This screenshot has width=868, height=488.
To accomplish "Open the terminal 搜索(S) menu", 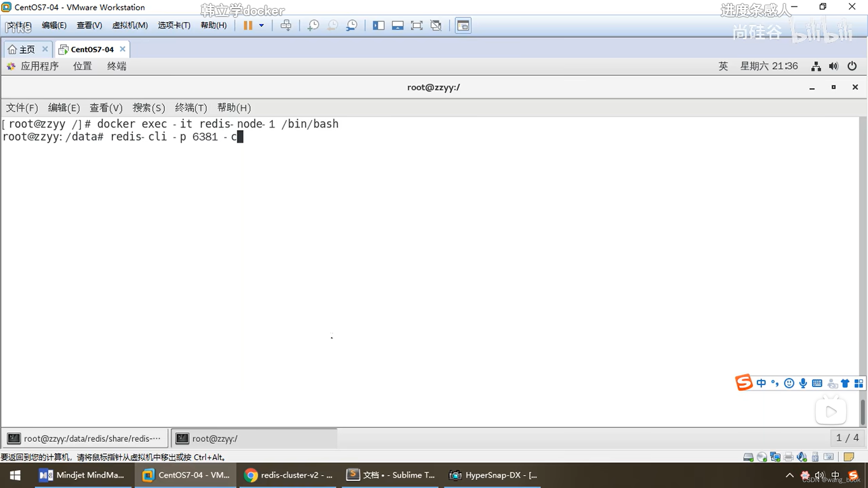I will point(148,108).
